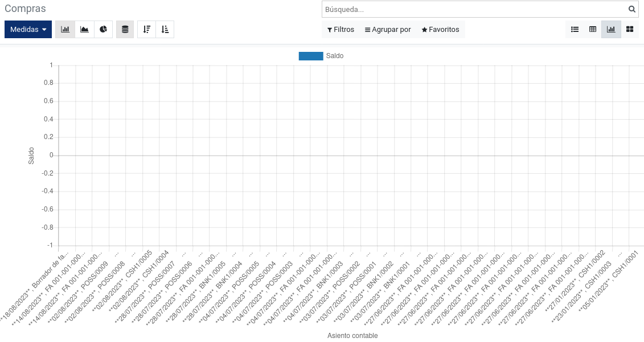The height and width of the screenshot is (342, 644).
Task: Sort chart in descending order
Action: pos(147,29)
